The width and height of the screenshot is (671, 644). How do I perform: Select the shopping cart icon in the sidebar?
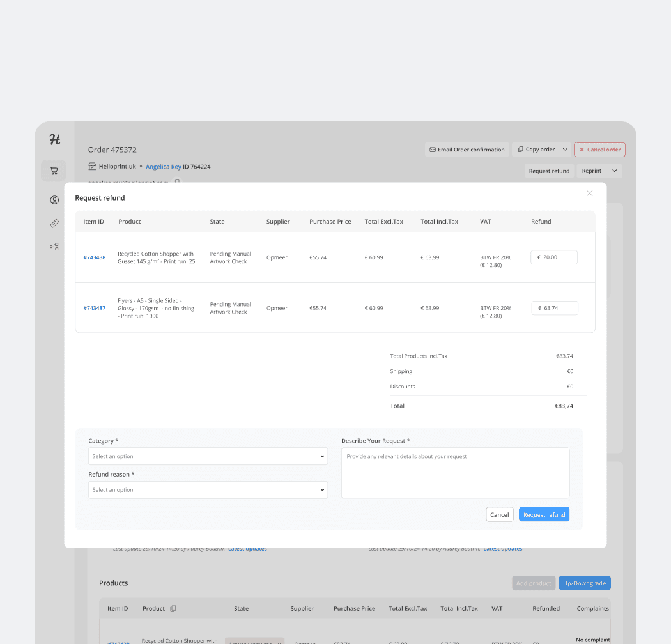point(54,171)
